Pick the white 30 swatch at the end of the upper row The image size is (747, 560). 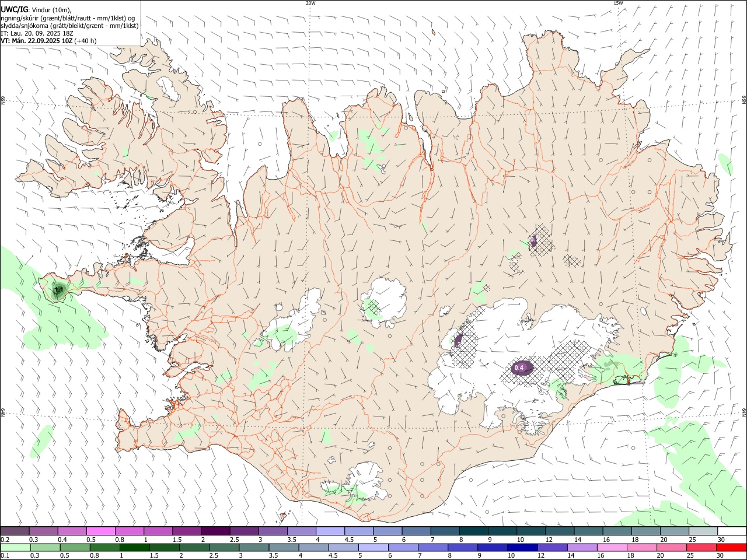731,531
